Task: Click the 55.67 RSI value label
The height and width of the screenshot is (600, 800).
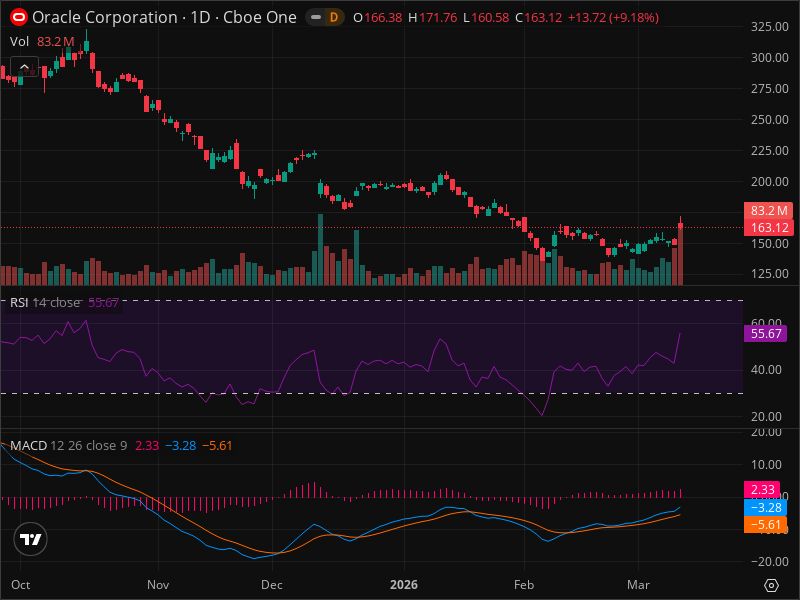Action: click(x=765, y=334)
